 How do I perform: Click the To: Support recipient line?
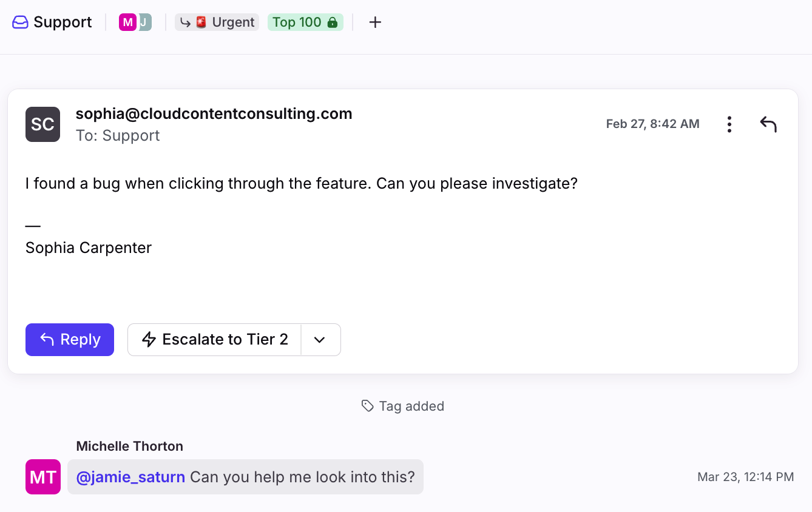(118, 135)
